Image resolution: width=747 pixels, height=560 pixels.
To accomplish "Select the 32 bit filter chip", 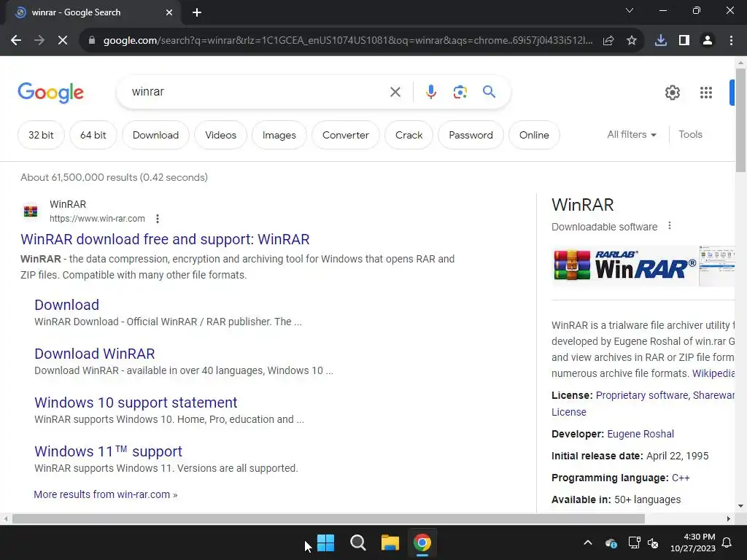I will pyautogui.click(x=41, y=135).
